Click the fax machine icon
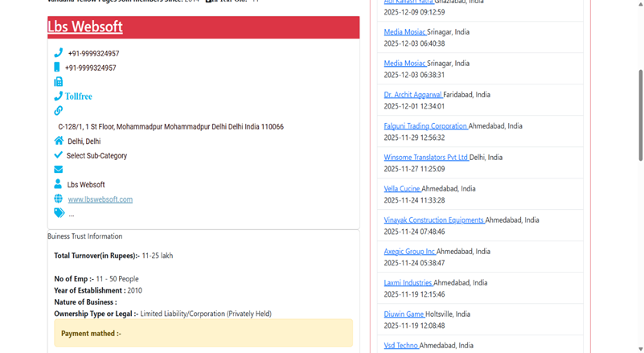Screen dimensions: 644x353 58,82
